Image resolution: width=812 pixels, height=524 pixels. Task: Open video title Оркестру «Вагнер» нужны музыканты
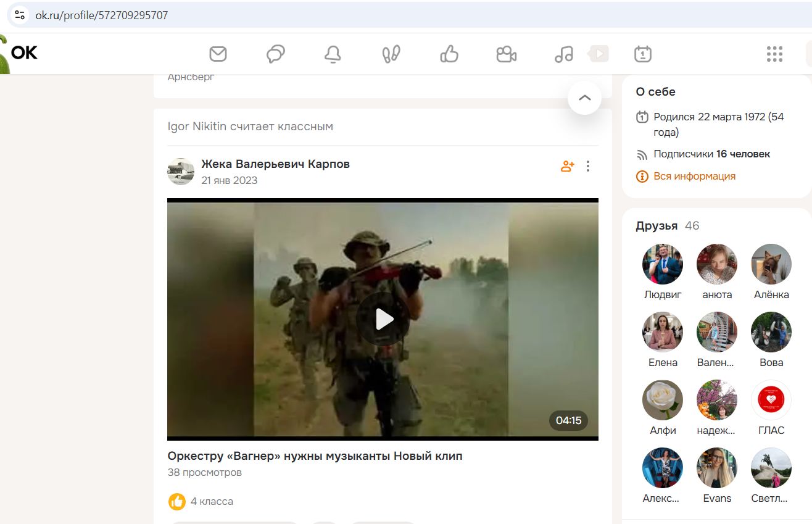pyautogui.click(x=315, y=456)
